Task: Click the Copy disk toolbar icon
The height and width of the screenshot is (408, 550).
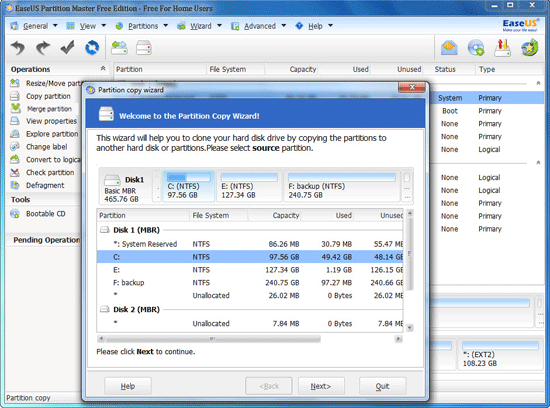Action: tap(144, 47)
